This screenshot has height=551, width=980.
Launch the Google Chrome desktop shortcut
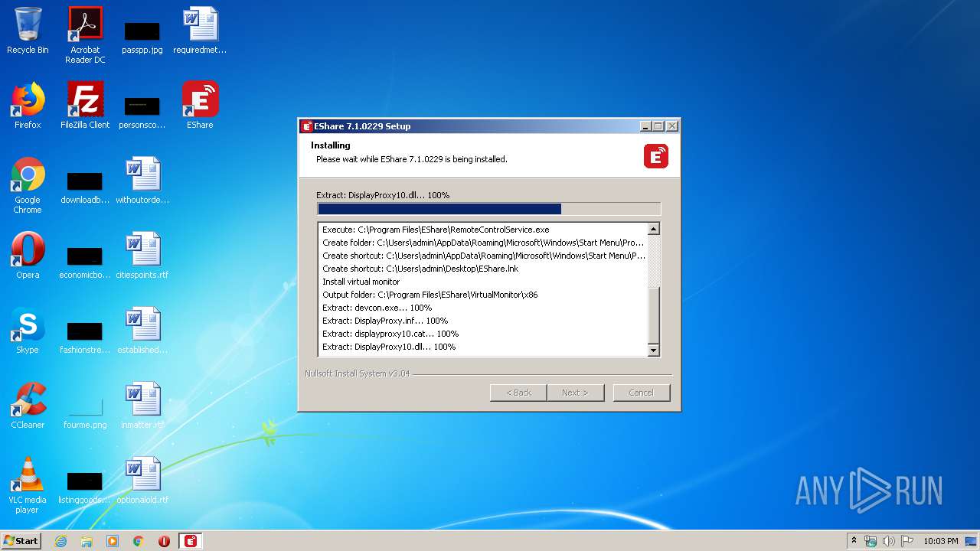[28, 185]
